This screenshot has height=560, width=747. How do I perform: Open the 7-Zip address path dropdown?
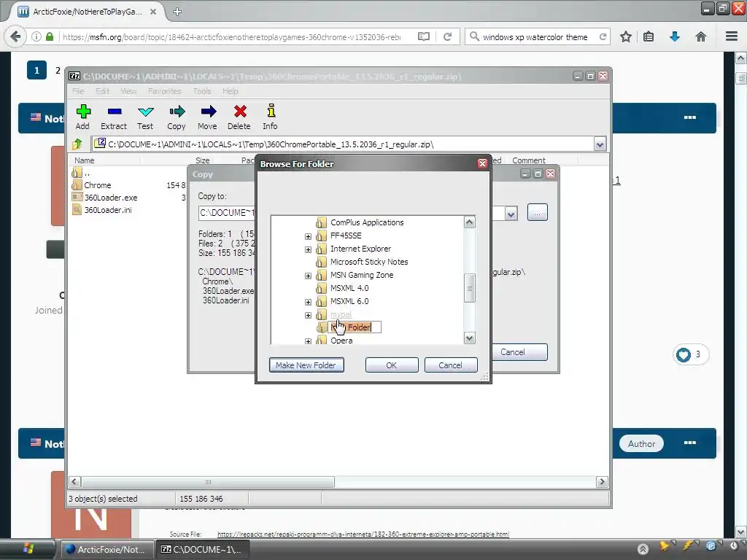600,144
